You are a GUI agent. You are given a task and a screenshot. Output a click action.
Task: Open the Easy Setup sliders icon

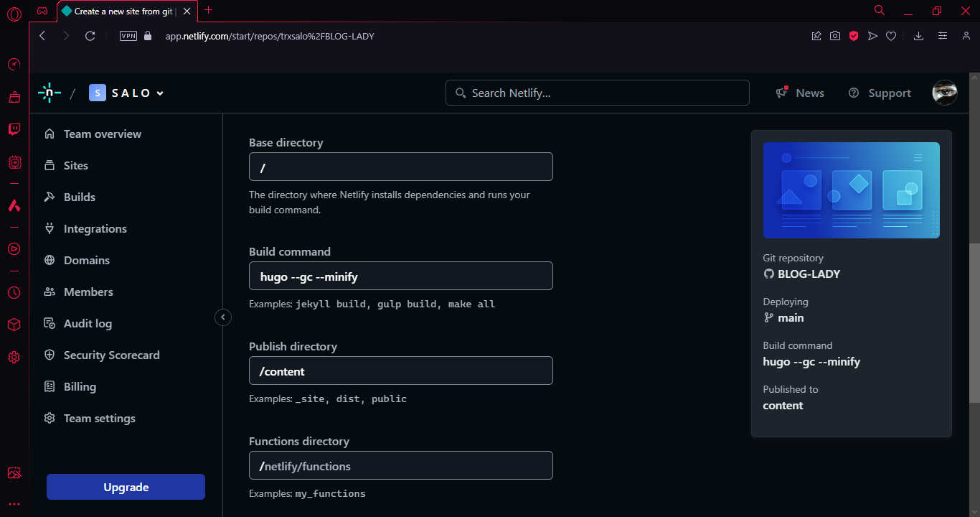point(943,36)
